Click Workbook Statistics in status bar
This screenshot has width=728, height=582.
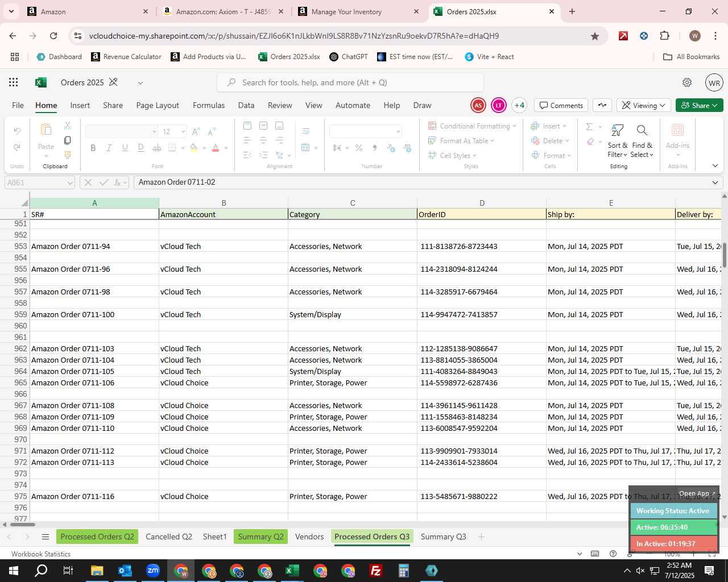pos(41,554)
